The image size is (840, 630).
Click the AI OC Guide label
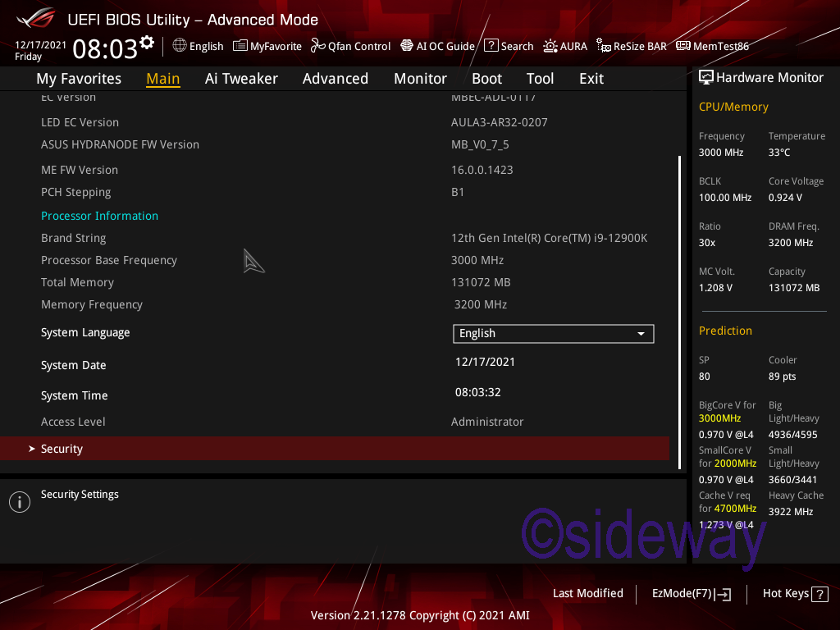(x=445, y=46)
